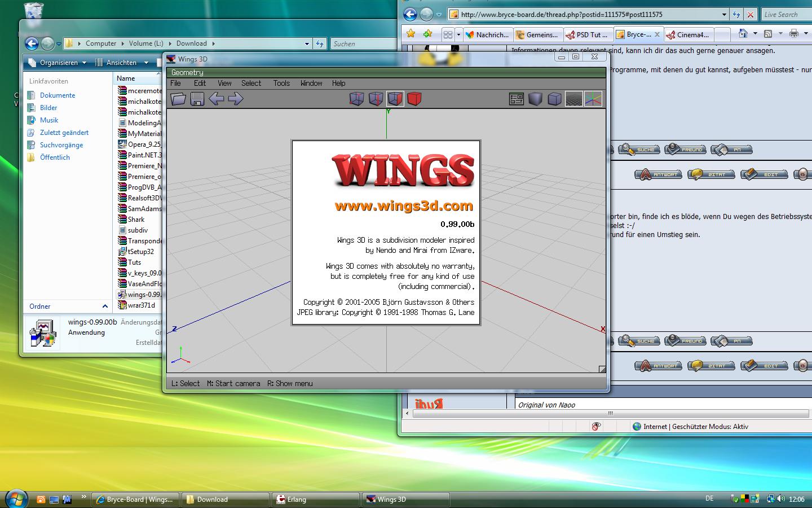Select Suchvorgänge in Explorer favorites
This screenshot has width=812, height=508.
click(x=61, y=145)
